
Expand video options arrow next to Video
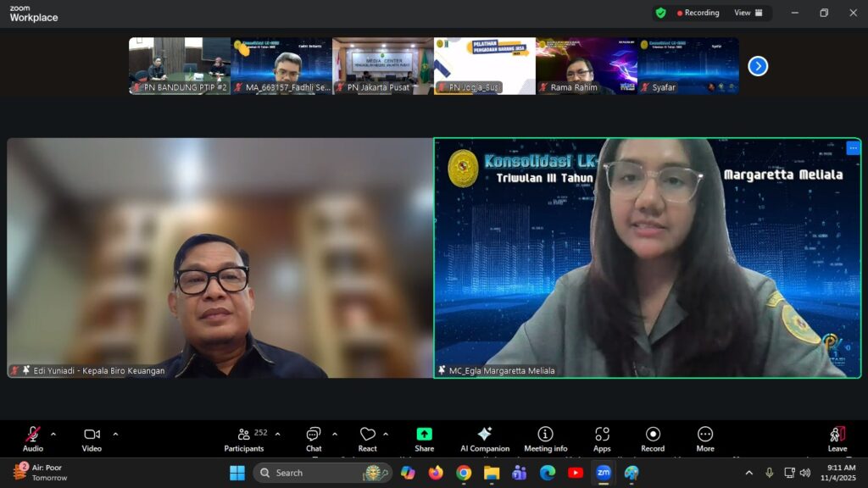tap(115, 434)
